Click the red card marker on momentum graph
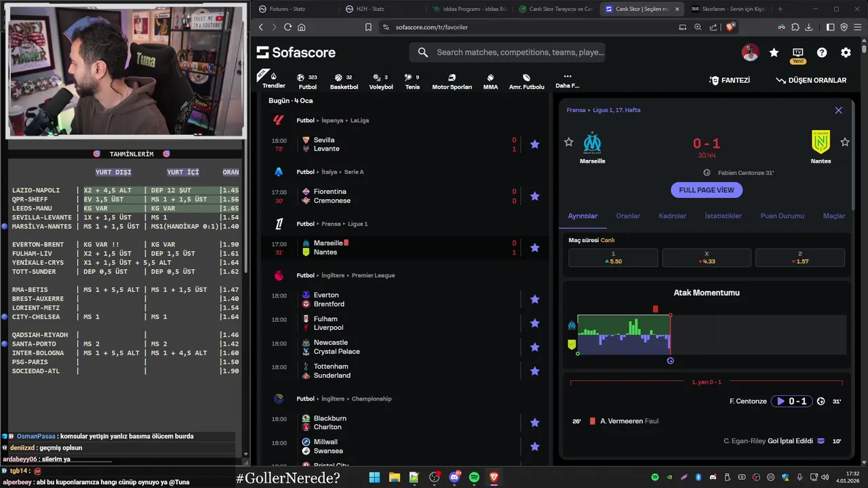This screenshot has width=868, height=488. [x=655, y=309]
